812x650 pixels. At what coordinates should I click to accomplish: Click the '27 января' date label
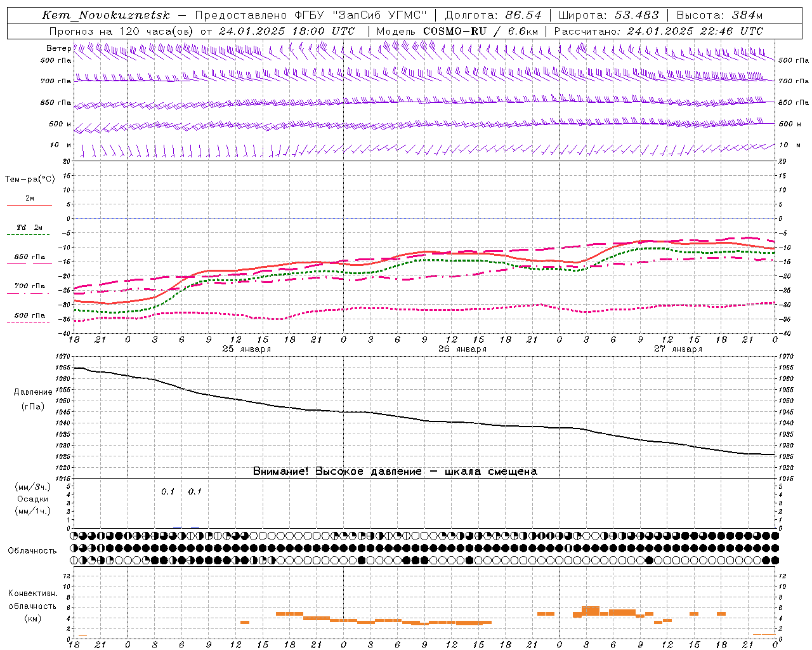click(678, 349)
